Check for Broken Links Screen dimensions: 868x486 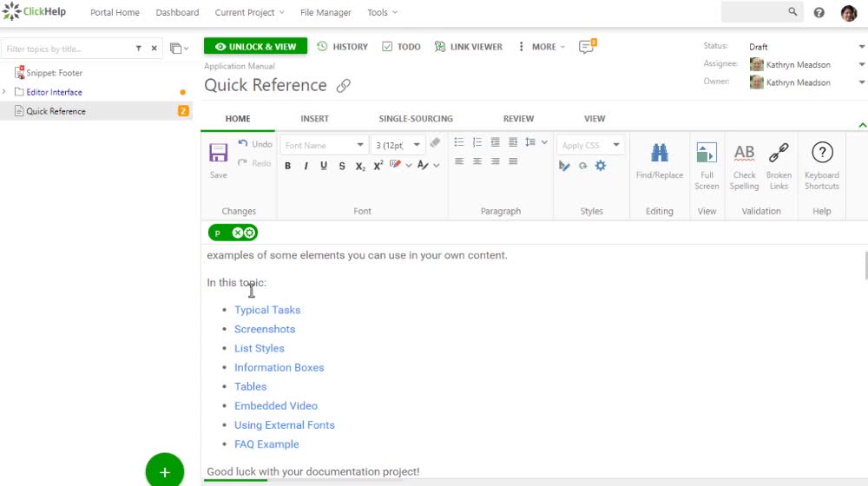pos(779,166)
